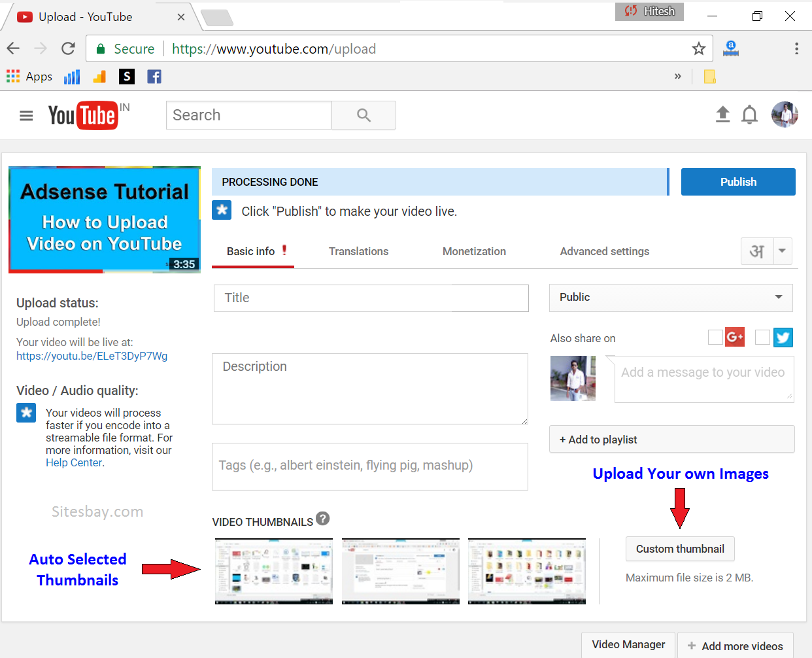The image size is (812, 658).
Task: Open the Help Center link
Action: coord(74,463)
